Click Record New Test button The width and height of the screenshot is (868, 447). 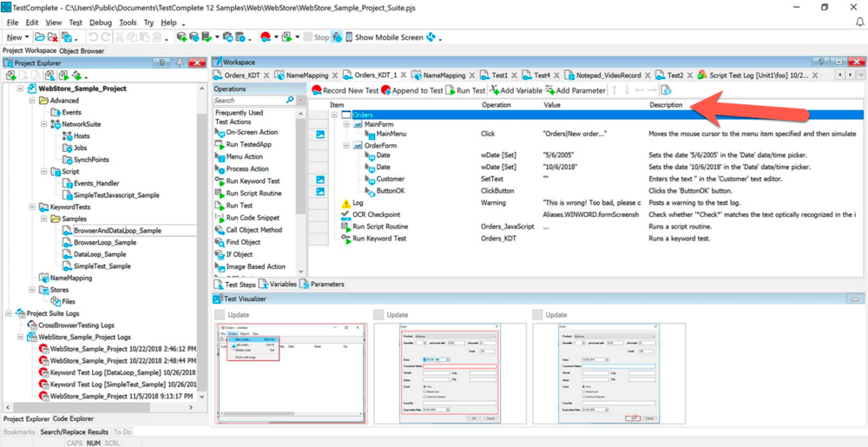345,90
